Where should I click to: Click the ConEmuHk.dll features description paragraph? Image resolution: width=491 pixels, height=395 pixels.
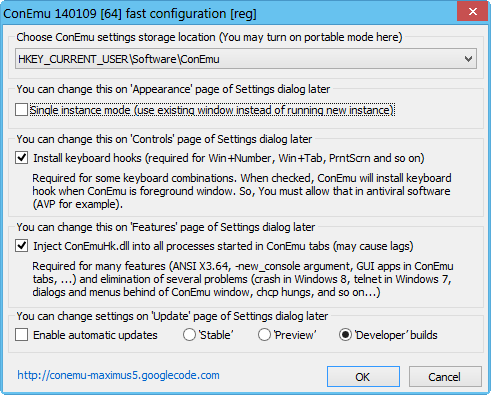pyautogui.click(x=243, y=279)
